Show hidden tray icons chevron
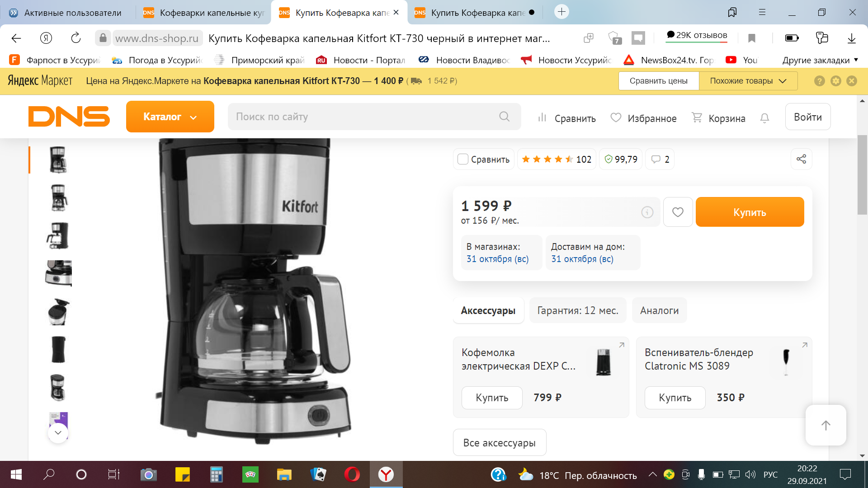The width and height of the screenshot is (868, 488). (652, 474)
